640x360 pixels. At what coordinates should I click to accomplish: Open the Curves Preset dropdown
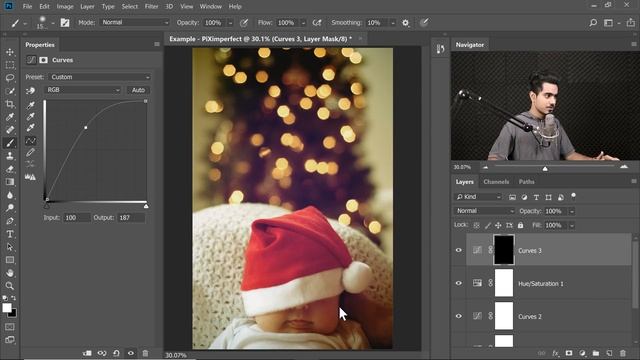100,77
